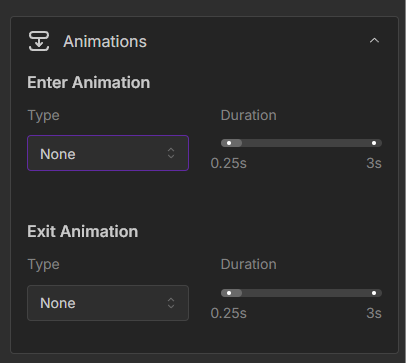Viewport: 406px width, 363px height.
Task: Click the up-down arrows in Exit Animation Type
Action: [171, 303]
